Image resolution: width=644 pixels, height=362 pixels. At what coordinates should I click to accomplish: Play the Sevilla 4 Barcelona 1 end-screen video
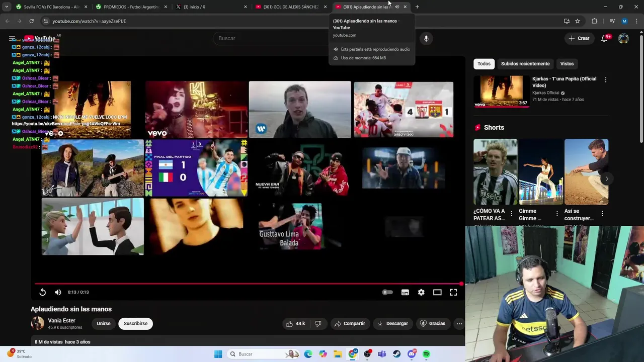(x=404, y=110)
